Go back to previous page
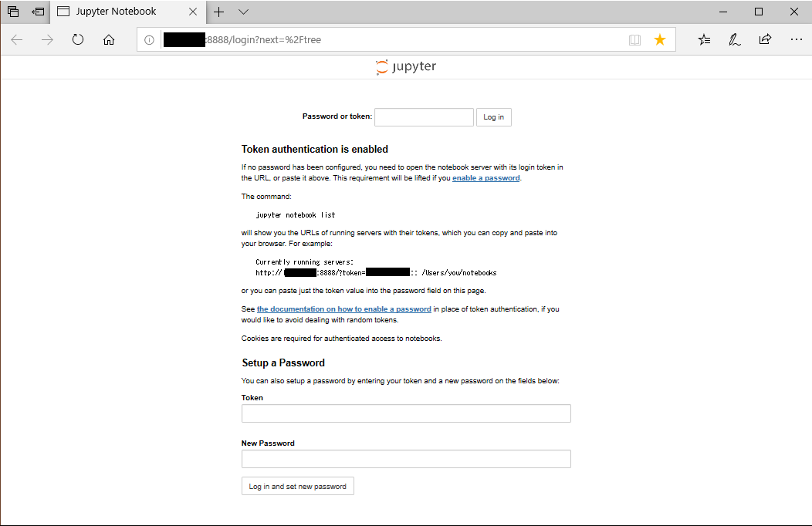This screenshot has height=526, width=812. coord(16,40)
